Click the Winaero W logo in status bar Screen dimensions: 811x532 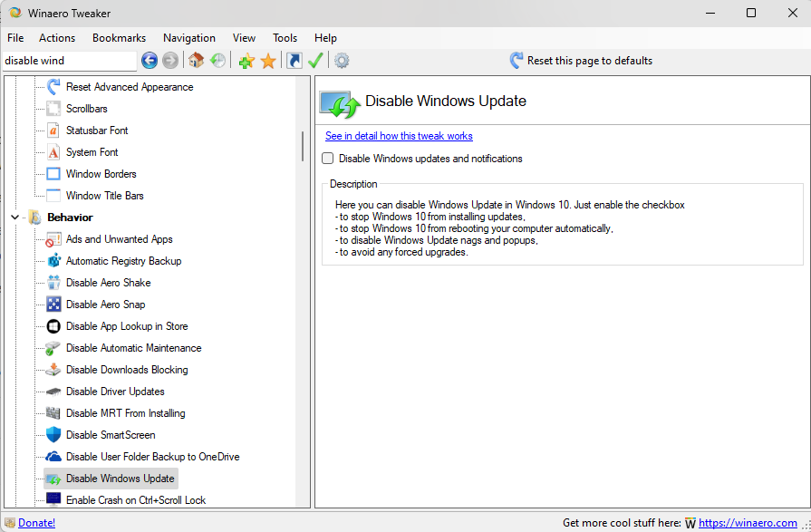point(690,523)
